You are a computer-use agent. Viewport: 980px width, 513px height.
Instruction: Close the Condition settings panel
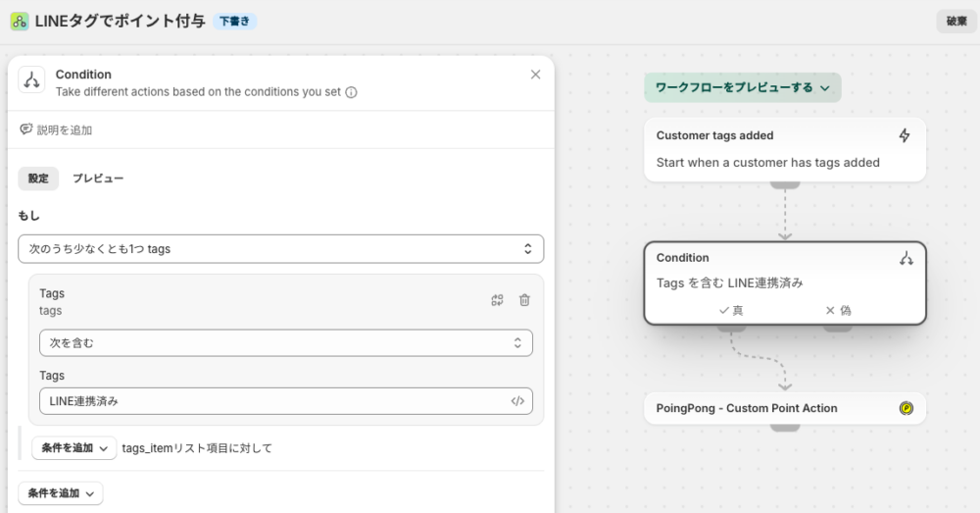coord(535,75)
